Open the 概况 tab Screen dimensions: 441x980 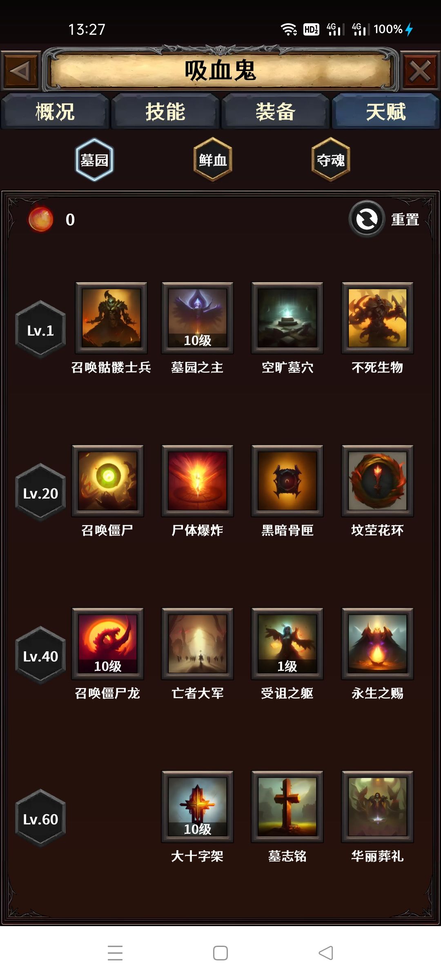pos(55,111)
